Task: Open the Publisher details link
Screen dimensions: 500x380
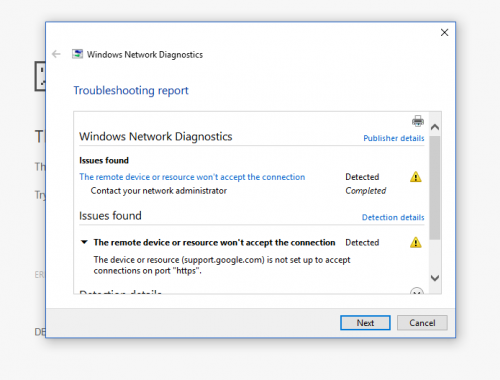Action: pyautogui.click(x=394, y=138)
